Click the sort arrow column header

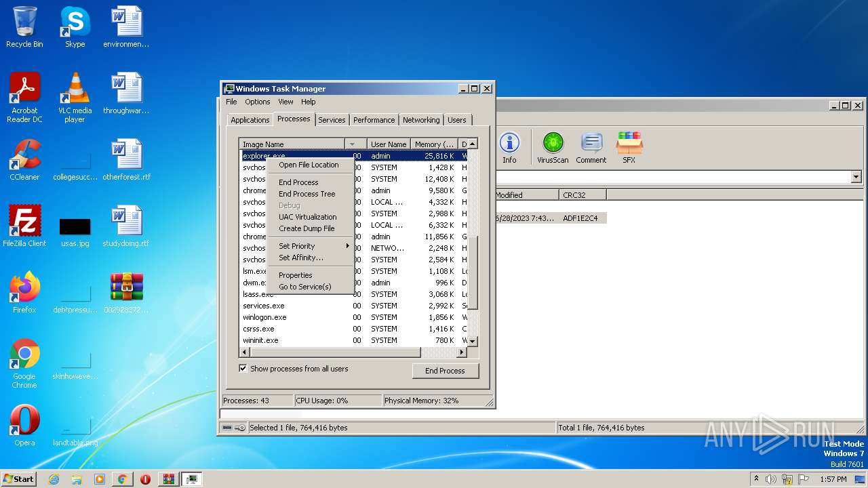click(x=355, y=144)
